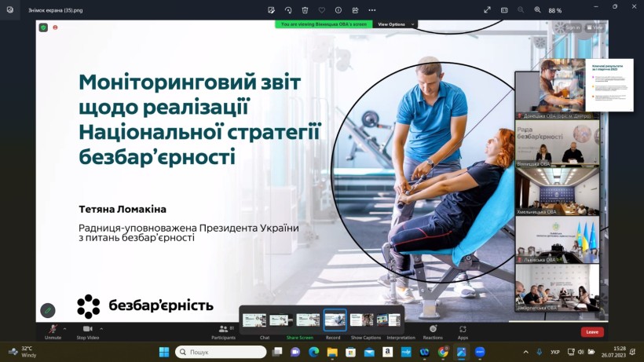Select the second filmstrip thumbnail
Image resolution: width=644 pixels, height=362 pixels.
tap(281, 320)
